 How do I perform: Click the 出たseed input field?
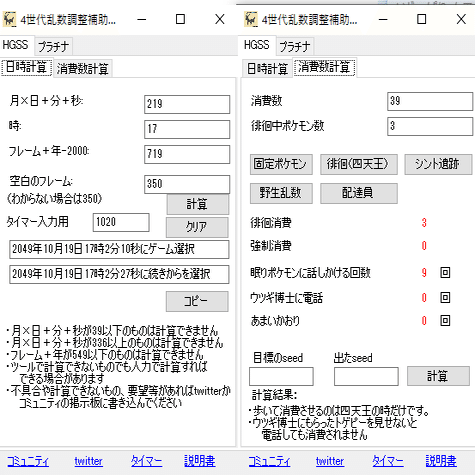pyautogui.click(x=366, y=377)
